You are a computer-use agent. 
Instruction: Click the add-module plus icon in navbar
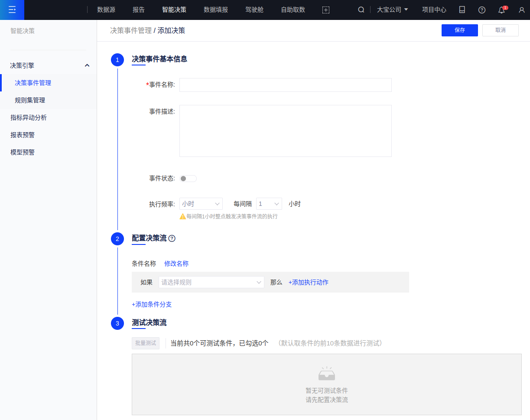[x=326, y=10]
